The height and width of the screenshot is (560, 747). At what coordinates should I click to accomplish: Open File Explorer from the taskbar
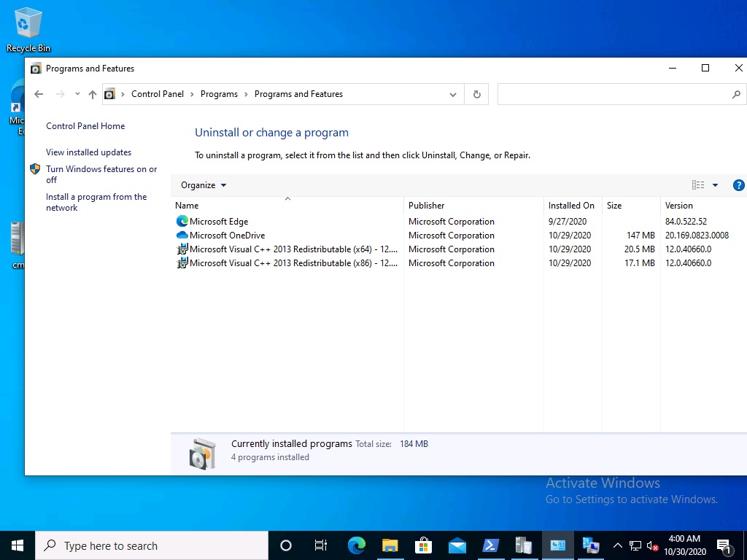pos(390,545)
